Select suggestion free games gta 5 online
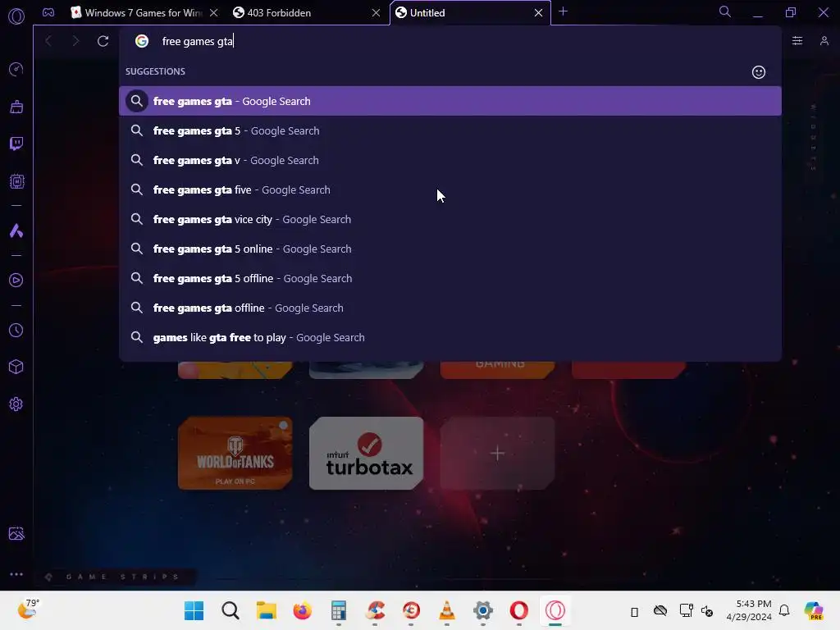 (x=450, y=249)
